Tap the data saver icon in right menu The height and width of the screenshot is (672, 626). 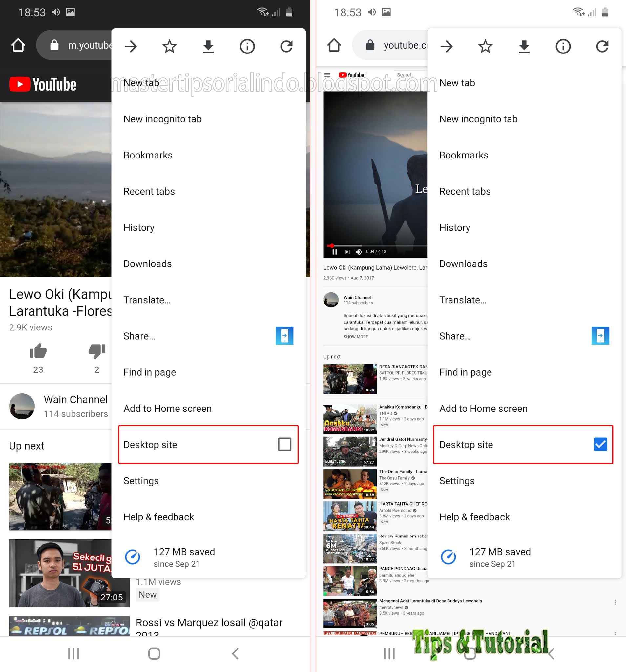point(448,557)
